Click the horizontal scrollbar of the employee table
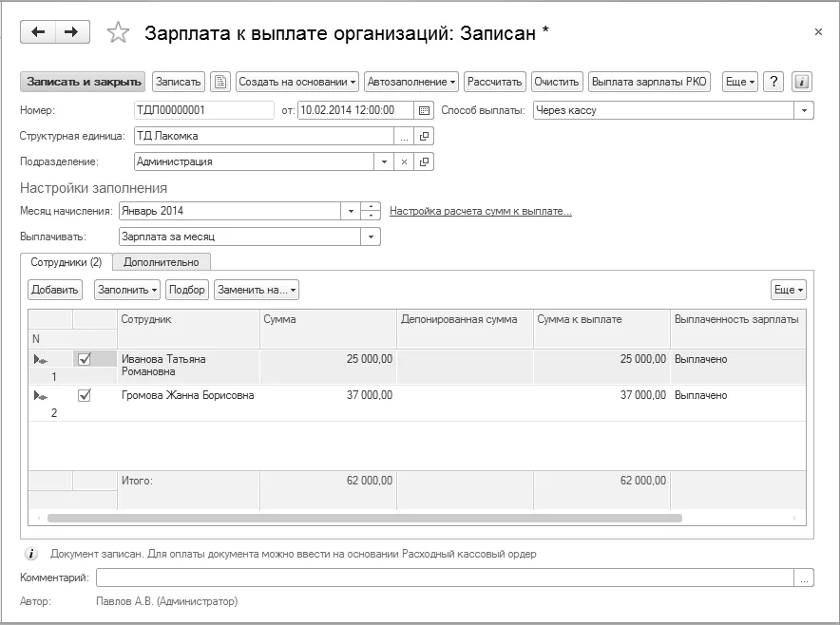The width and height of the screenshot is (840, 625). tap(364, 518)
